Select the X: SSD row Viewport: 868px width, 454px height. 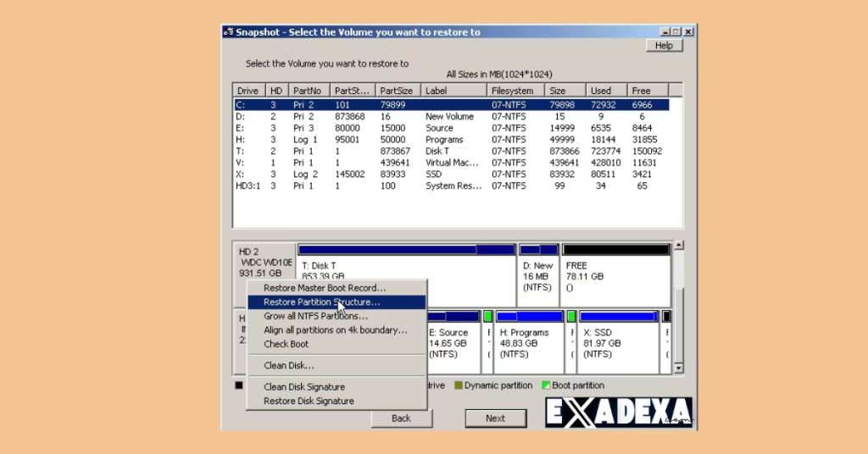point(451,174)
